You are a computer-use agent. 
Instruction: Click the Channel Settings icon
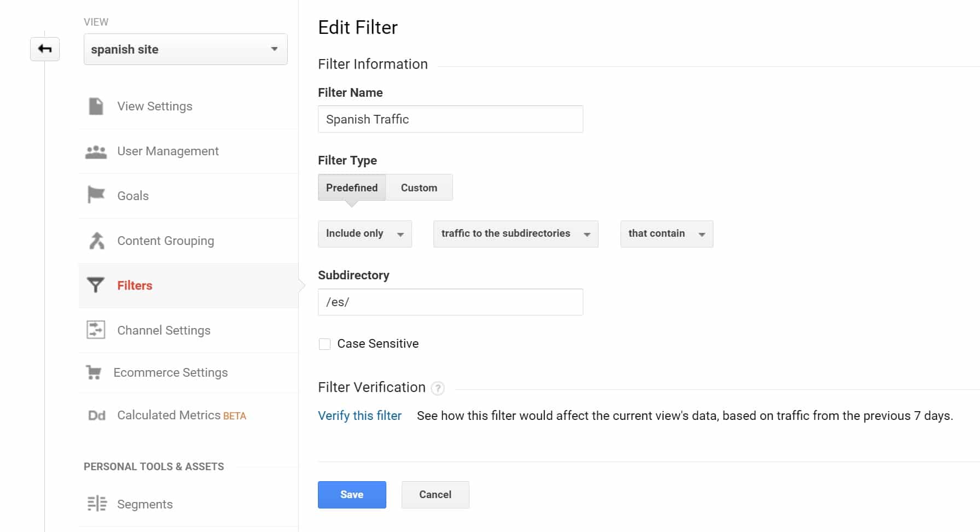(x=96, y=330)
